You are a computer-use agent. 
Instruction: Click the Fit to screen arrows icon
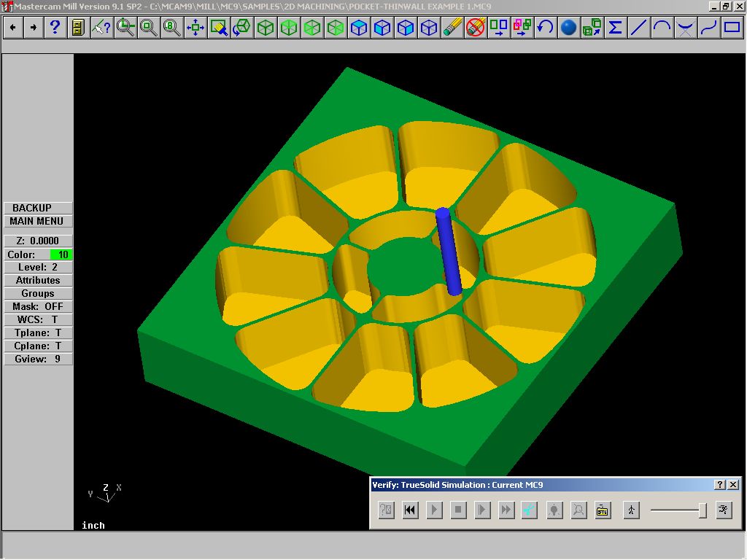(x=196, y=28)
